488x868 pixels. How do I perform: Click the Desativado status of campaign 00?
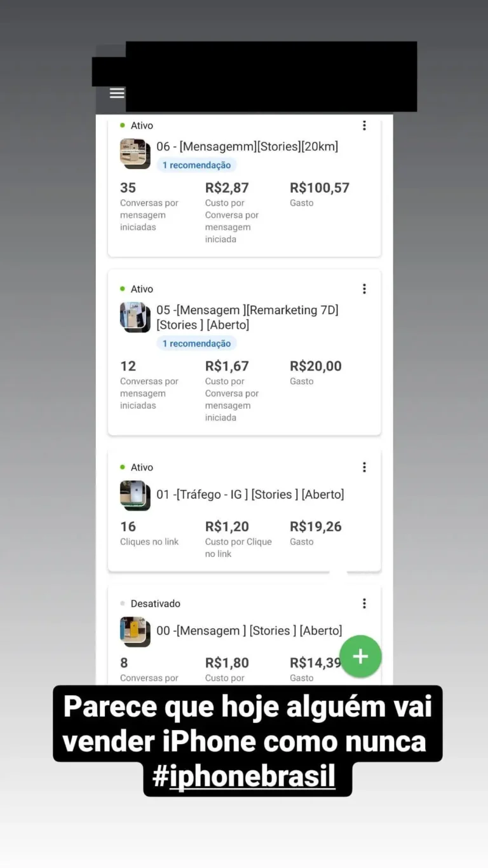[155, 603]
